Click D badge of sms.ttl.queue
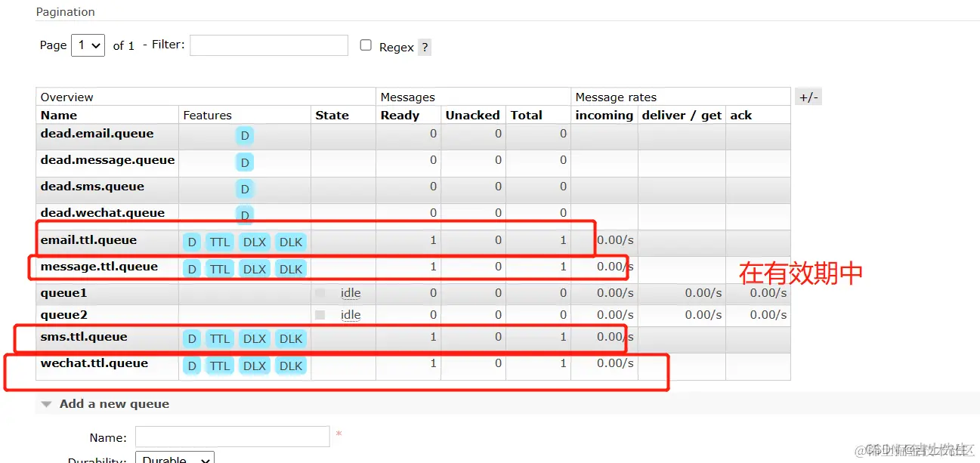Screen dimensions: 980x463 point(192,339)
